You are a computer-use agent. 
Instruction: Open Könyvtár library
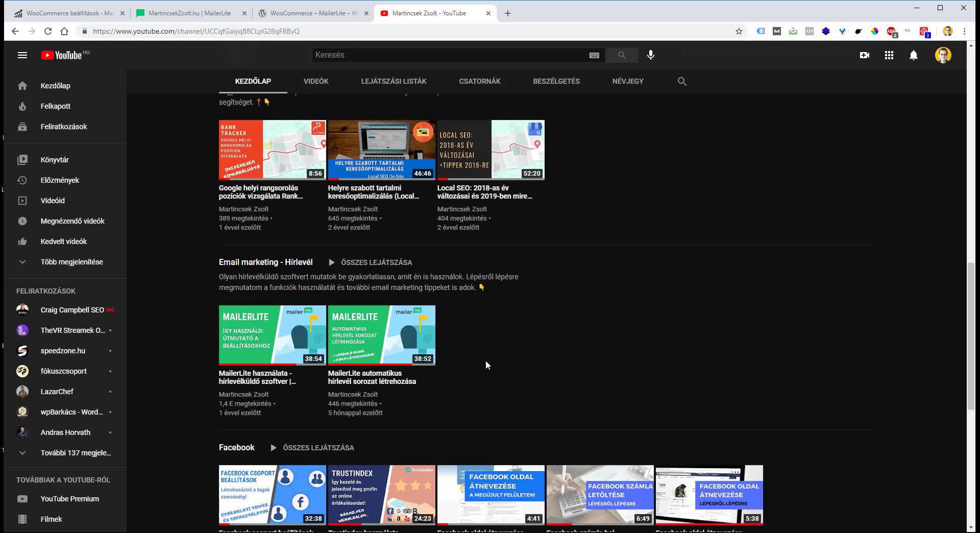[x=65, y=160]
